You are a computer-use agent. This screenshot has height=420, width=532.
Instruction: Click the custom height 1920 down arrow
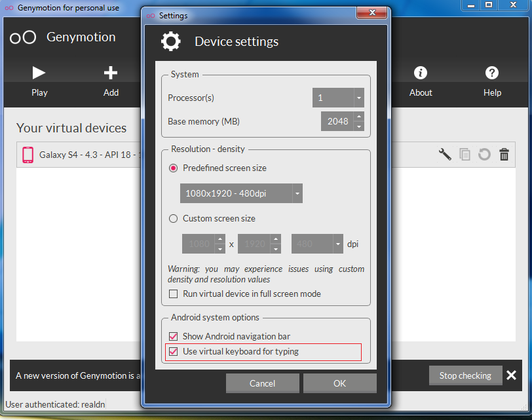click(276, 249)
